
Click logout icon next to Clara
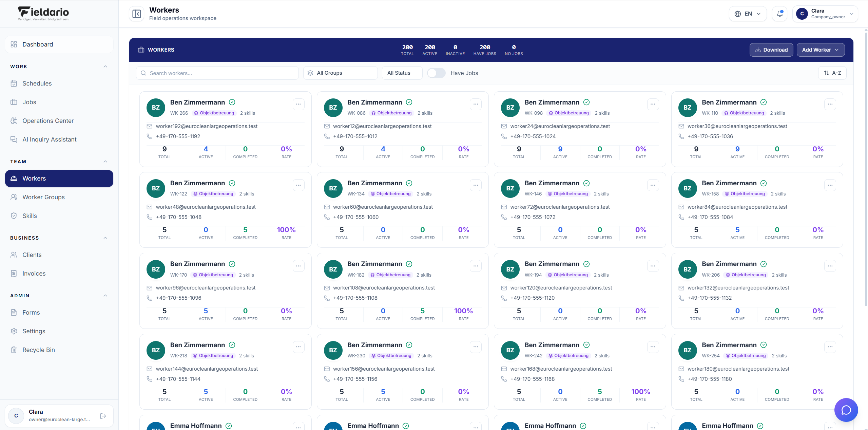(103, 416)
